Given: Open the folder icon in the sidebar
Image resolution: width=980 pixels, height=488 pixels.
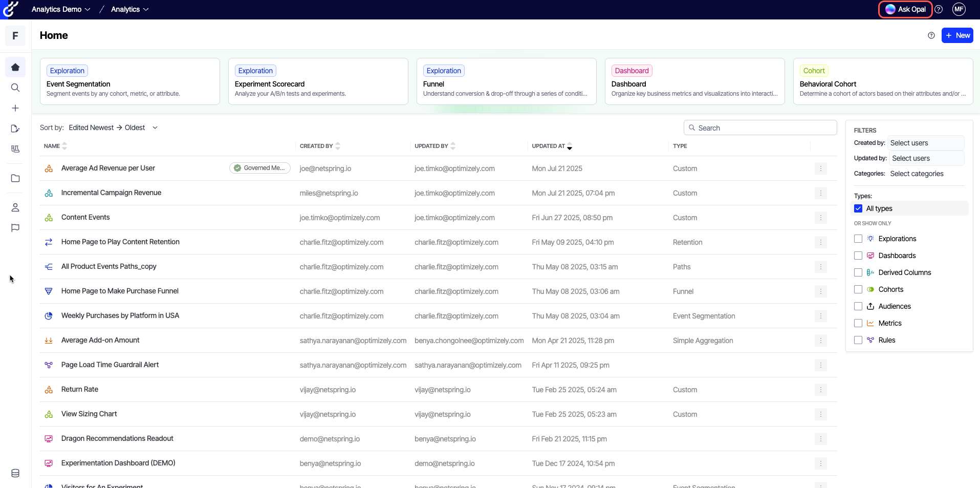Looking at the screenshot, I should coord(15,178).
